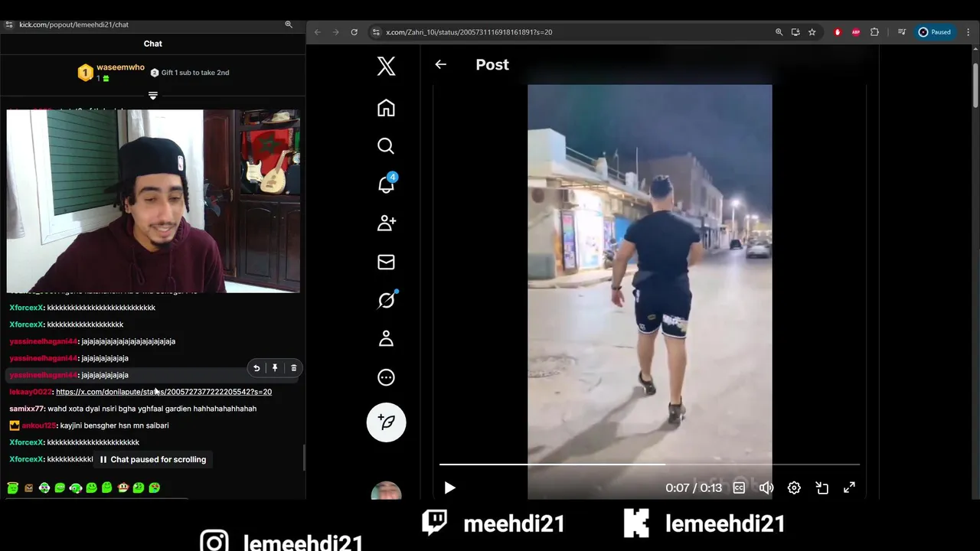Viewport: 980px width, 551px height.
Task: Compose a new post feather button
Action: coord(386,422)
